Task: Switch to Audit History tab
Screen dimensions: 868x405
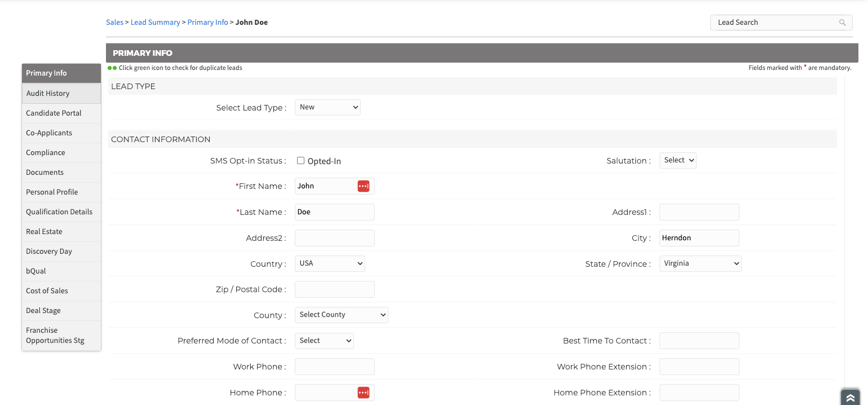Action: [61, 94]
